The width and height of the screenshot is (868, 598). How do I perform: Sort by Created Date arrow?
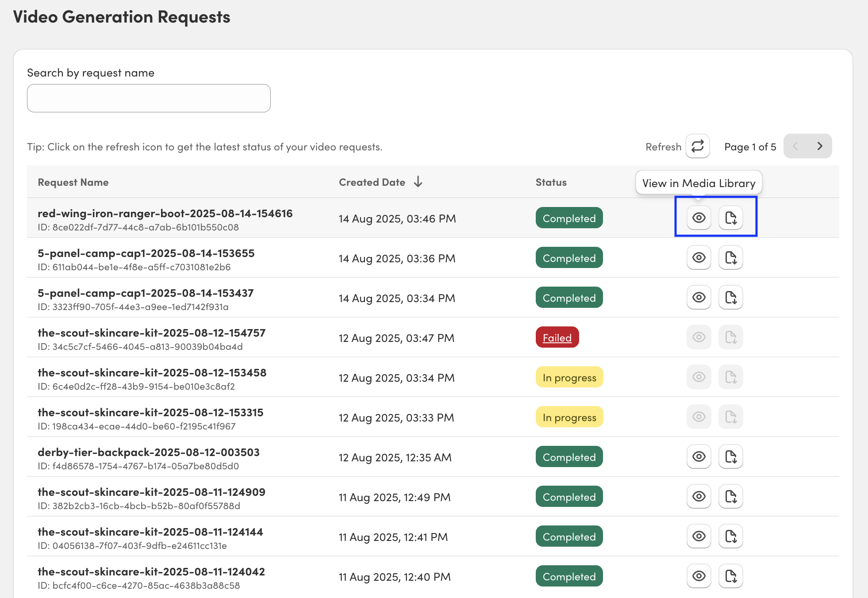[x=418, y=182]
